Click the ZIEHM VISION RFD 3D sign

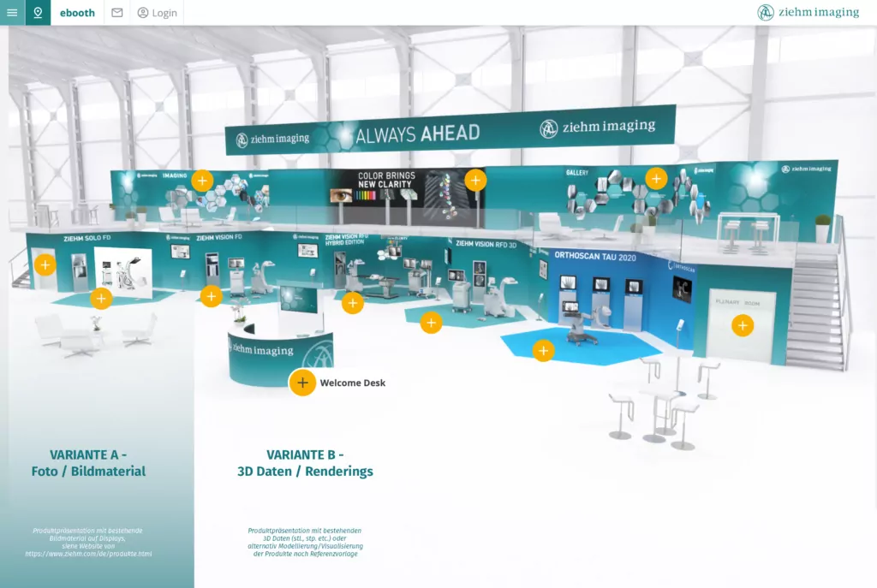pos(486,244)
